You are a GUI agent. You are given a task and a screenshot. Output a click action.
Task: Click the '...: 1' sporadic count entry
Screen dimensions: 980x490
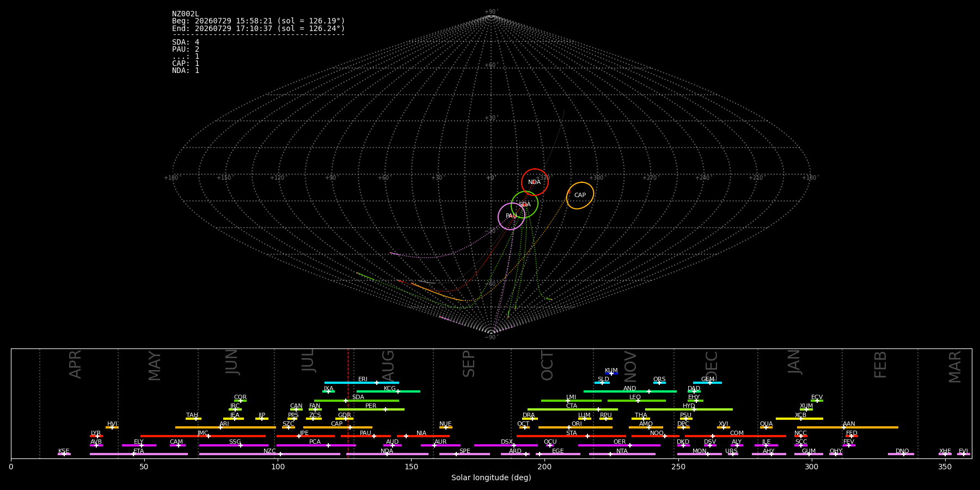(186, 57)
